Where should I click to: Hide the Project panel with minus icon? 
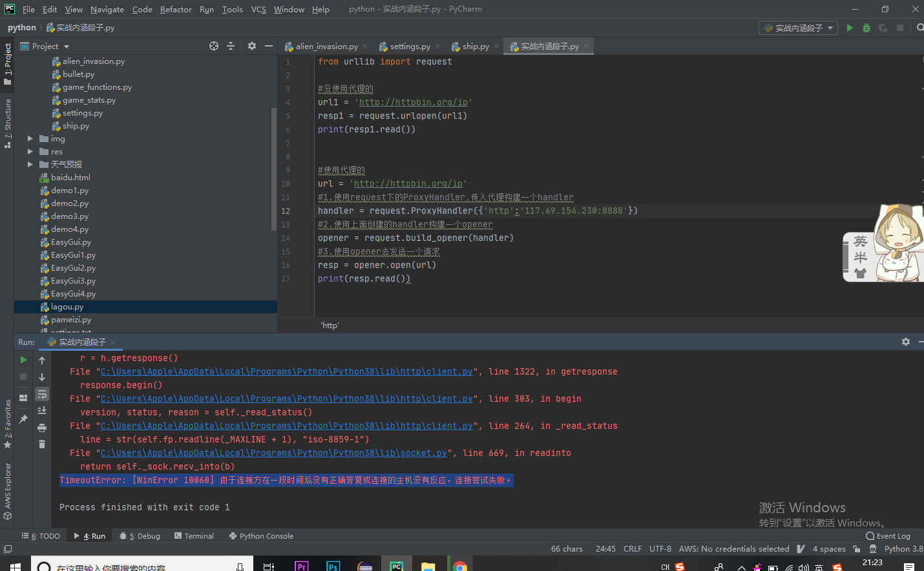coord(269,46)
